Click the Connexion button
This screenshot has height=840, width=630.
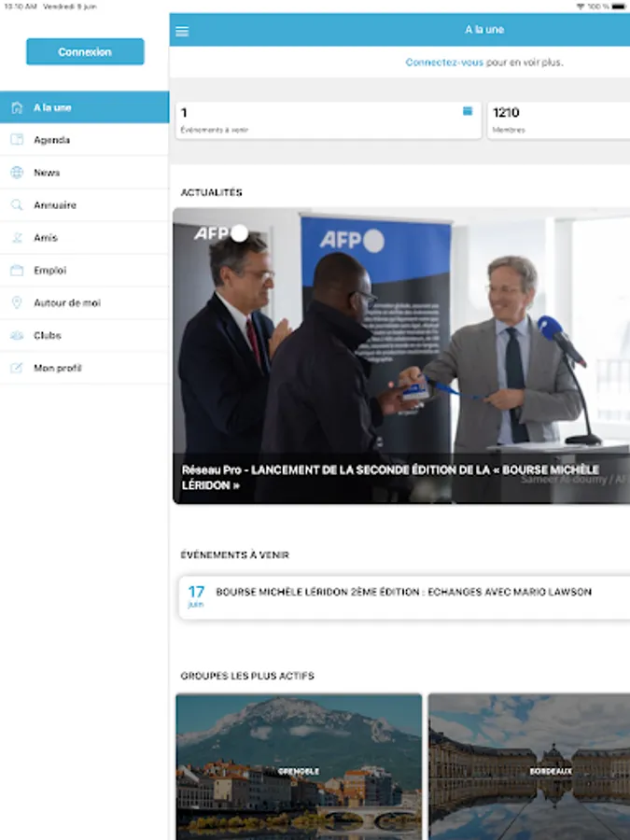[x=85, y=52]
